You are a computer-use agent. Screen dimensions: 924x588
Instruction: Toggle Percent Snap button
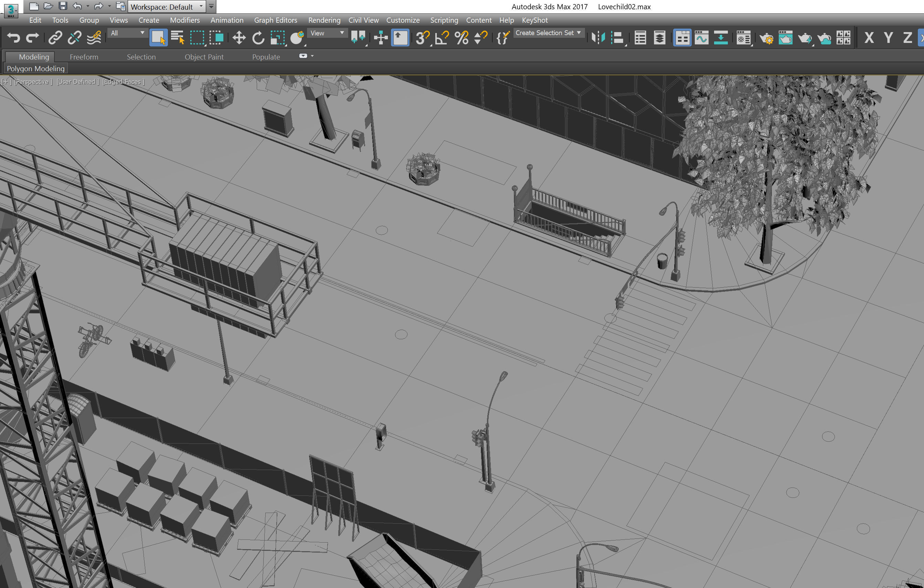pyautogui.click(x=461, y=38)
